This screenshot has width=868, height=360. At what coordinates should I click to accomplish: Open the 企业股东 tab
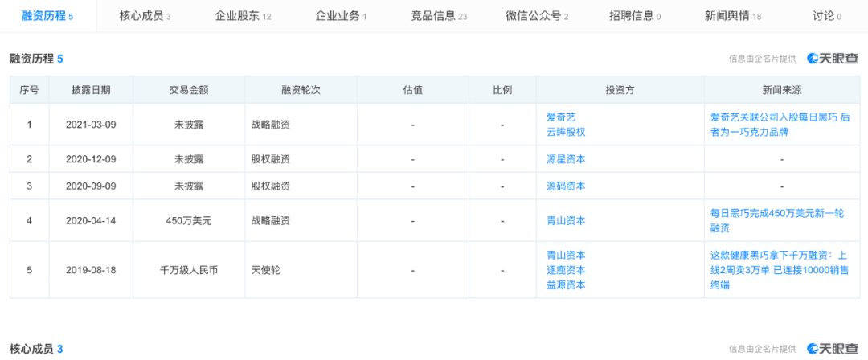243,16
